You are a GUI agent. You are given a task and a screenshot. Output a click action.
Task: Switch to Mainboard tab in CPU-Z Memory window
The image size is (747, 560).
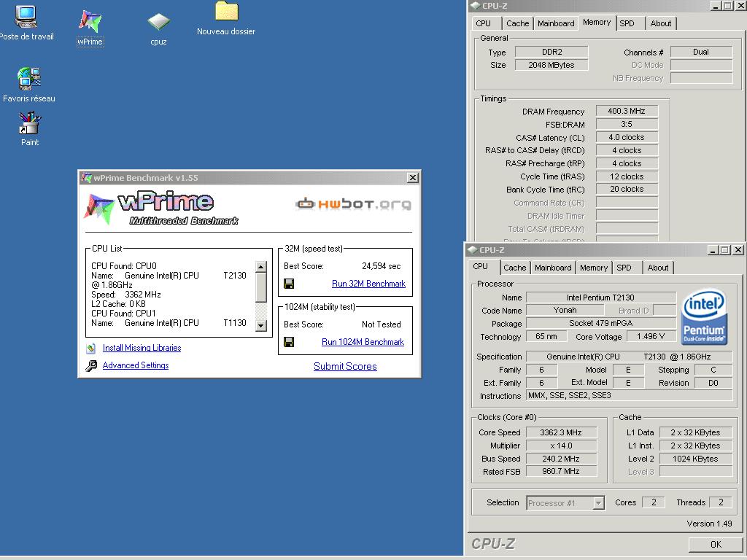(x=555, y=23)
